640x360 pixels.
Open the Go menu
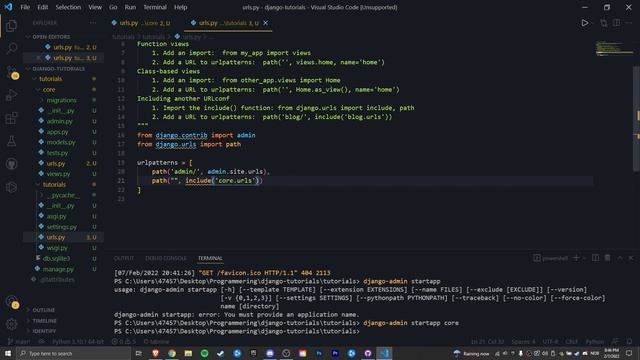point(113,7)
